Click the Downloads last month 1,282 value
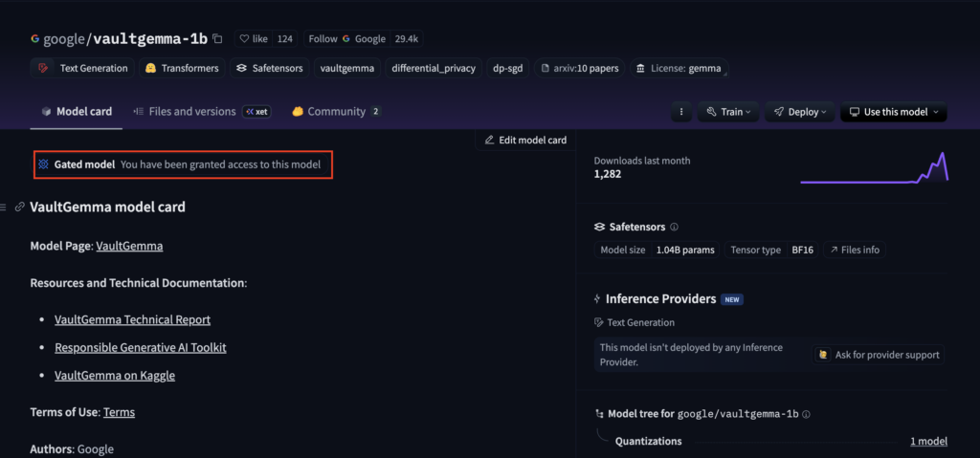Screen dimensions: 980x458 (x=608, y=174)
